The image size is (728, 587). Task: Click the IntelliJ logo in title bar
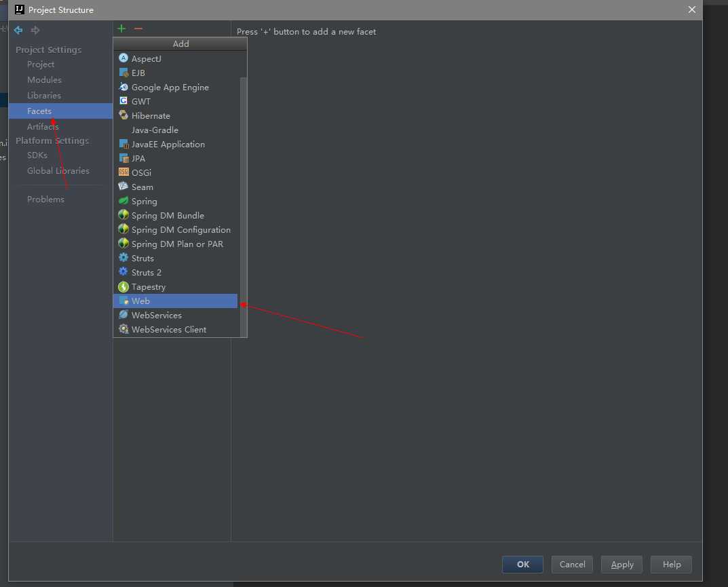coord(20,10)
